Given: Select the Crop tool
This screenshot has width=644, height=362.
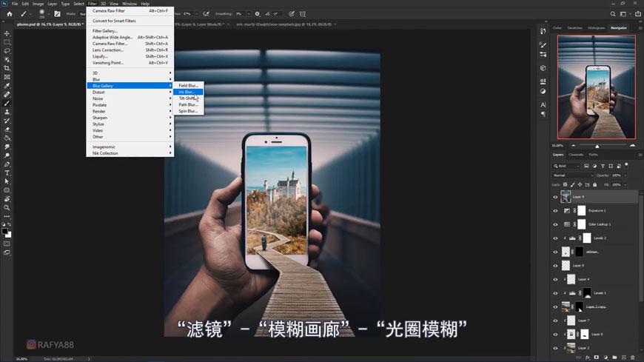Looking at the screenshot, I should pyautogui.click(x=7, y=68).
